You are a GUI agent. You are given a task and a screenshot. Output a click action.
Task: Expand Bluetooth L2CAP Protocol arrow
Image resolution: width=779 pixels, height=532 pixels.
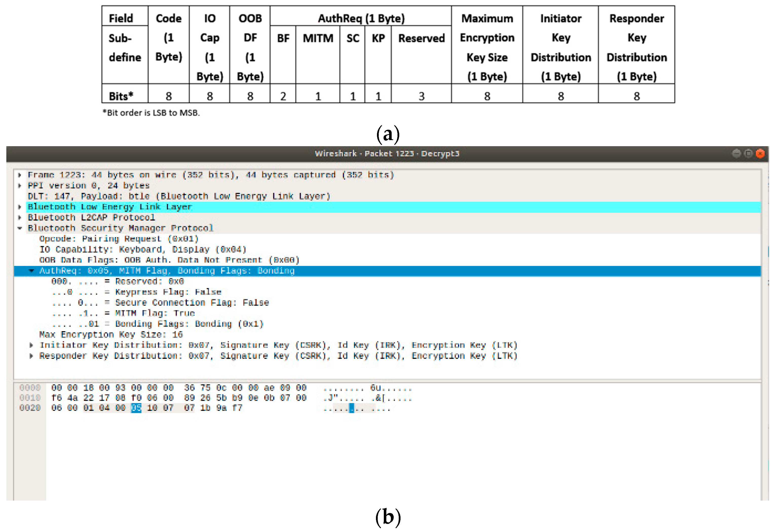tap(20, 218)
